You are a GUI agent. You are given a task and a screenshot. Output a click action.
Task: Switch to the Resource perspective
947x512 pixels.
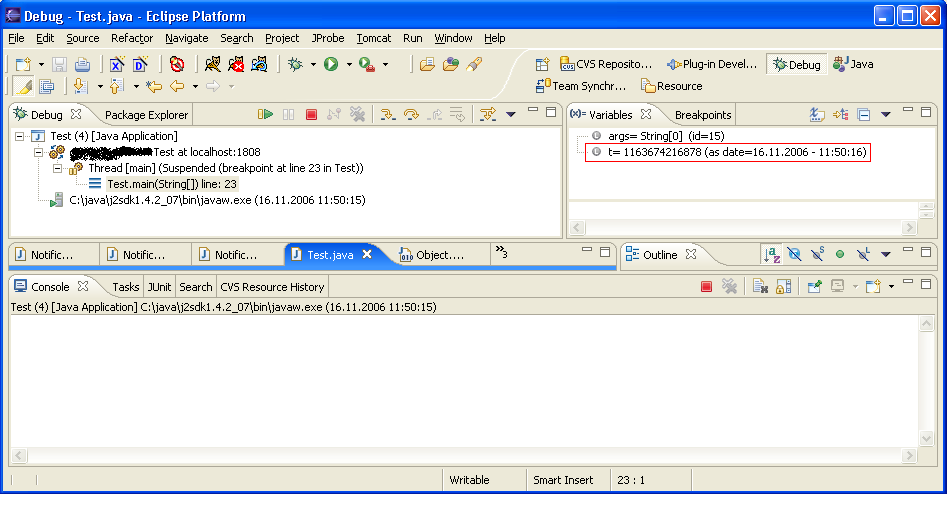click(x=672, y=86)
